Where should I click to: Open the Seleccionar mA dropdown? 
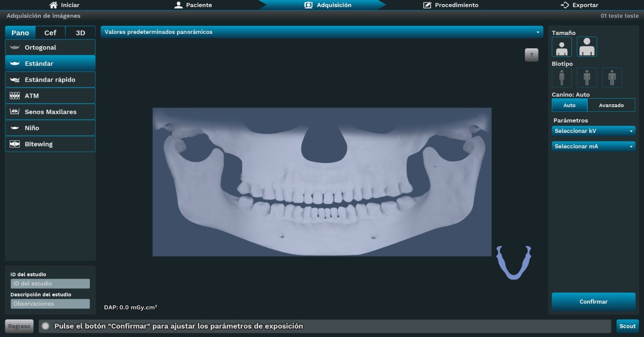click(593, 146)
